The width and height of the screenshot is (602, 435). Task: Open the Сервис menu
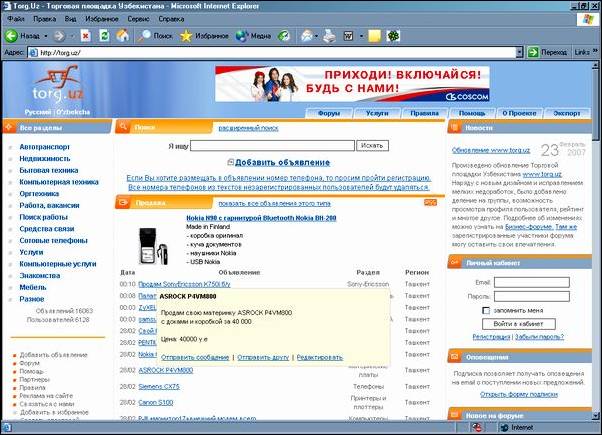pyautogui.click(x=138, y=19)
